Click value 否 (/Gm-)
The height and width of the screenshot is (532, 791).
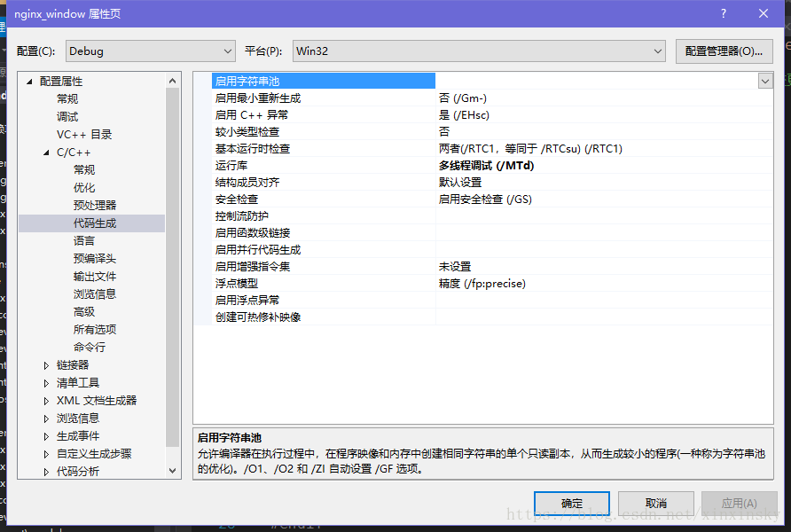point(463,98)
